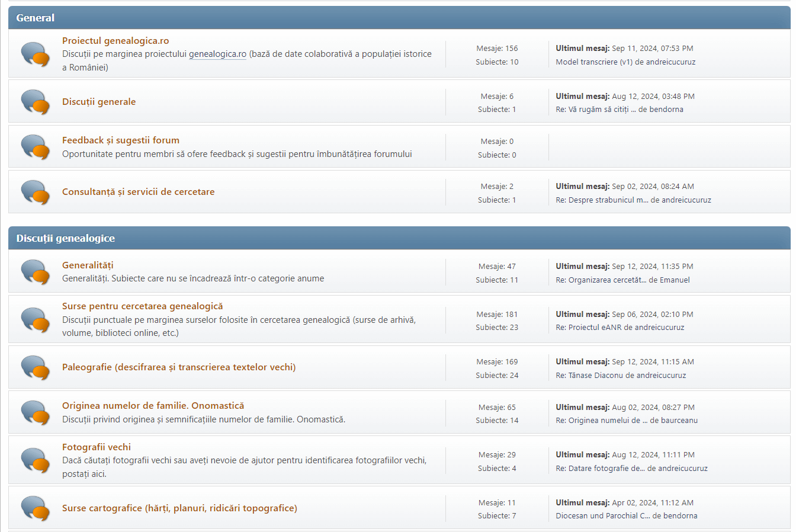Click the icon beside Consultanță și servicii de cercetare
Viewport: 796px width, 532px height.
pos(35,193)
